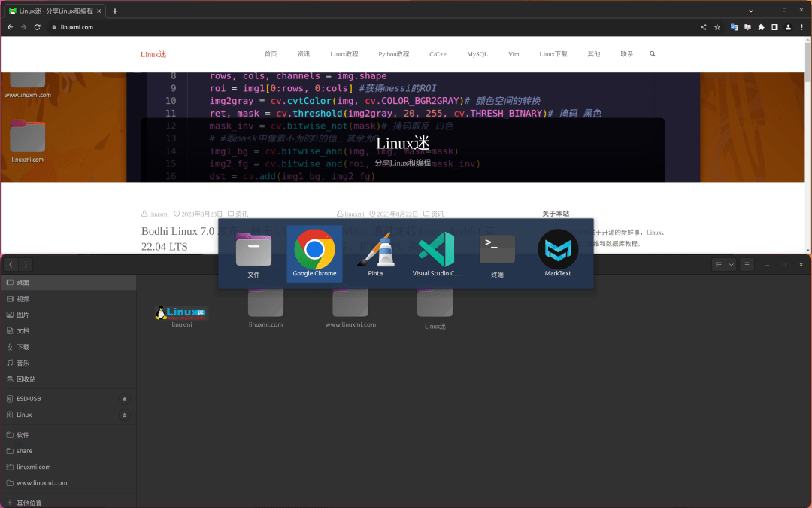The image size is (812, 508).
Task: Open the 软件 bookmark in the sidebar
Action: tap(68, 435)
